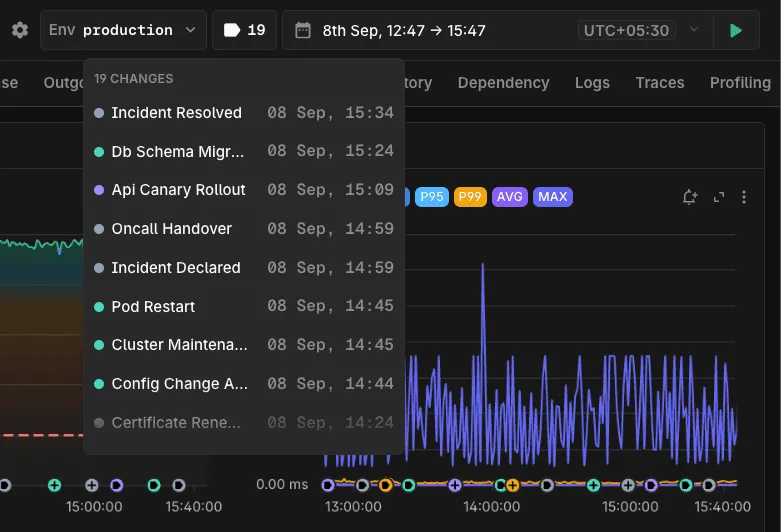Click the tag icon showing 19 changes
Screen dimensions: 781x532
point(244,30)
